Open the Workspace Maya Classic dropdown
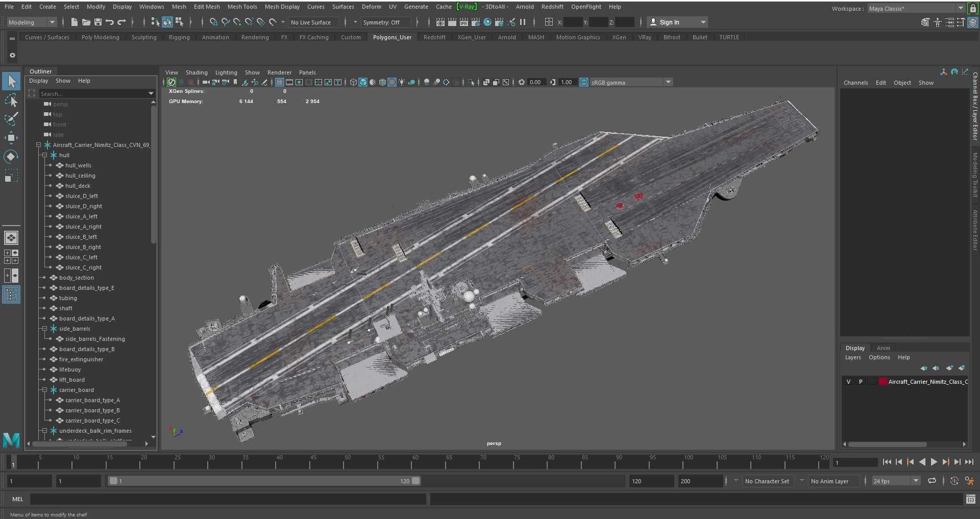 pos(916,8)
